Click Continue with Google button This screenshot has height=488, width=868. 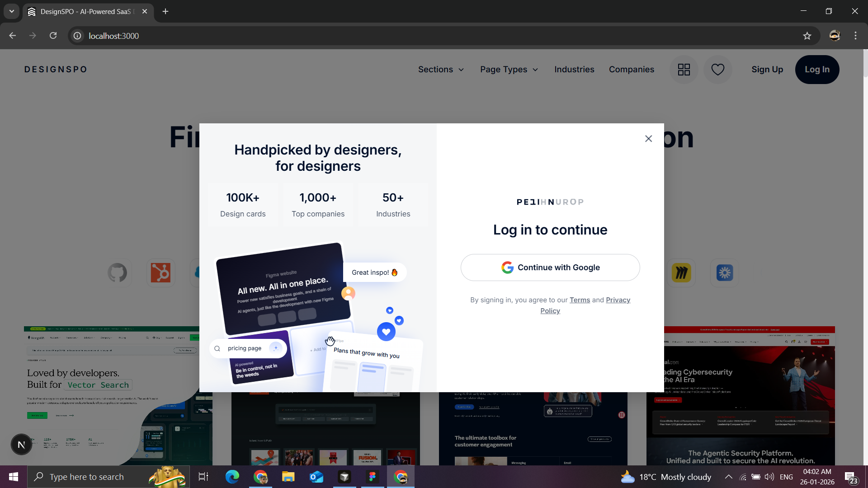(x=550, y=267)
